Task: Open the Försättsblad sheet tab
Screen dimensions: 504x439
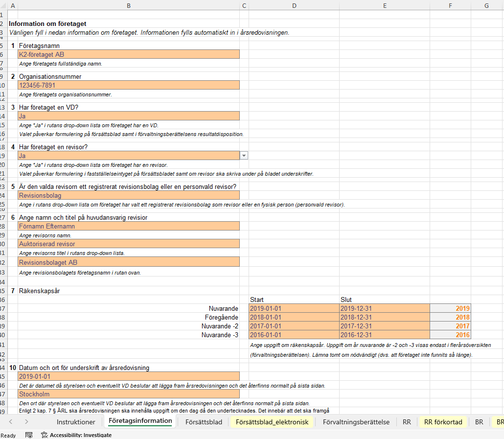Action: pos(204,422)
